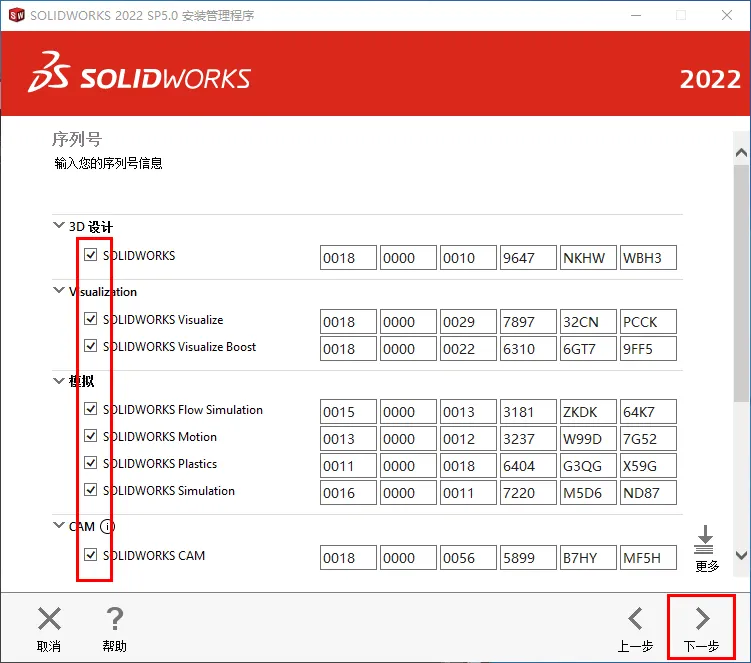Toggle SOLIDWORKS Visualize Boost checkbox
The height and width of the screenshot is (663, 751).
click(x=91, y=345)
